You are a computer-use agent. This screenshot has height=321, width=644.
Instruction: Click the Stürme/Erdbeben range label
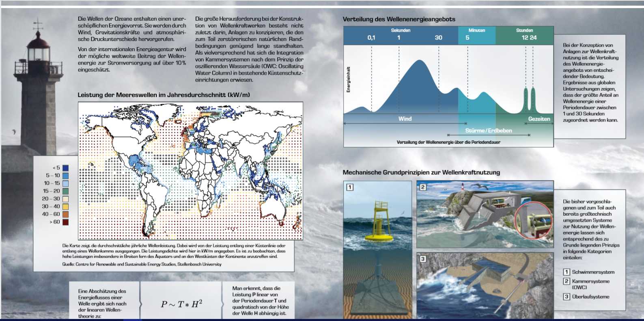click(488, 131)
